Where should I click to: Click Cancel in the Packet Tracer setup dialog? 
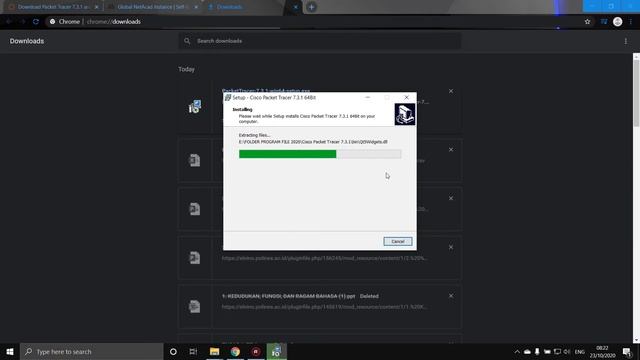[398, 241]
